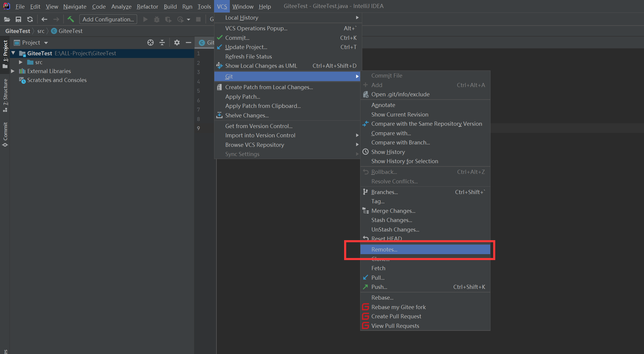Open the Navigate menu
This screenshot has width=644, height=354.
pos(75,6)
